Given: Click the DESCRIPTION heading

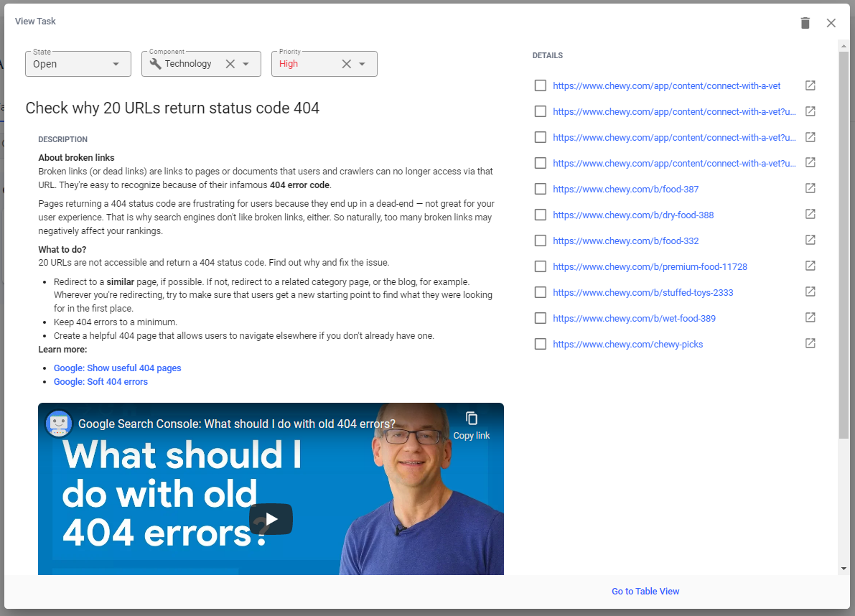Looking at the screenshot, I should (62, 139).
